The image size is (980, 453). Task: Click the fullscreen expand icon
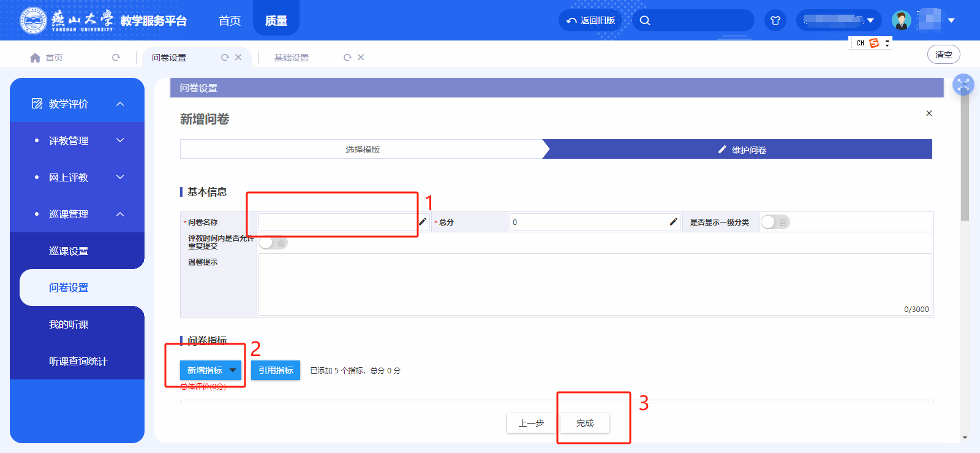point(963,85)
